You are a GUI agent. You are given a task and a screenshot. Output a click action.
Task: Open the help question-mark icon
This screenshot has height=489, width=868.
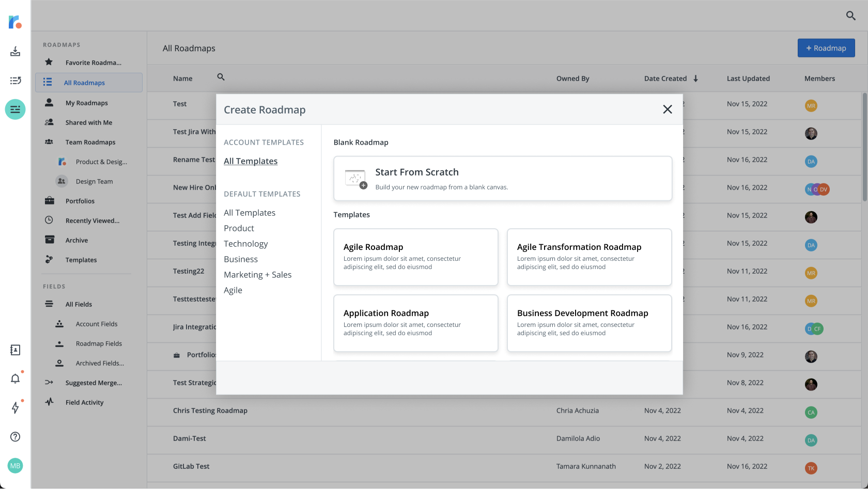[15, 437]
